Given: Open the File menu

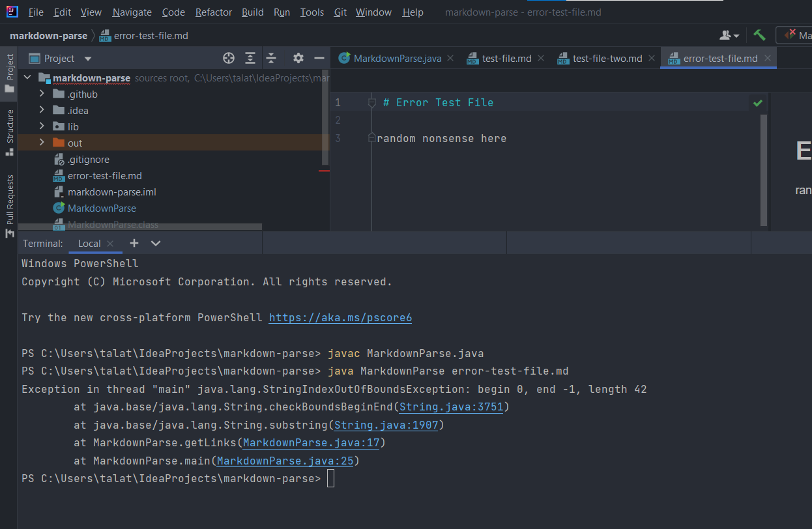Looking at the screenshot, I should tap(36, 12).
